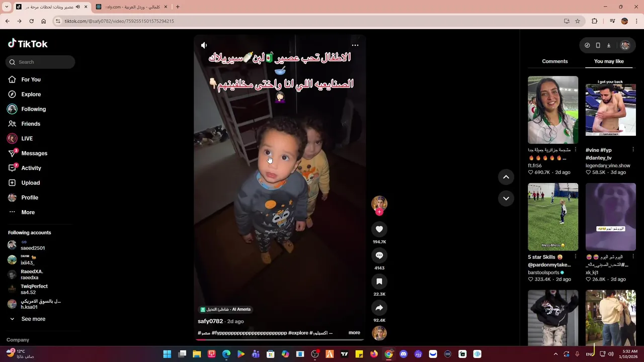Open Chrome home page button
This screenshot has height=362, width=644.
click(x=43, y=21)
